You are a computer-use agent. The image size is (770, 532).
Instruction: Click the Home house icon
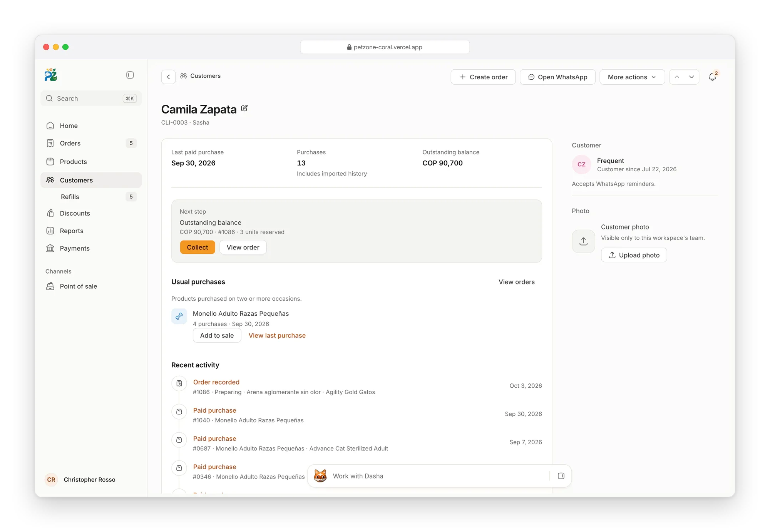click(x=50, y=126)
